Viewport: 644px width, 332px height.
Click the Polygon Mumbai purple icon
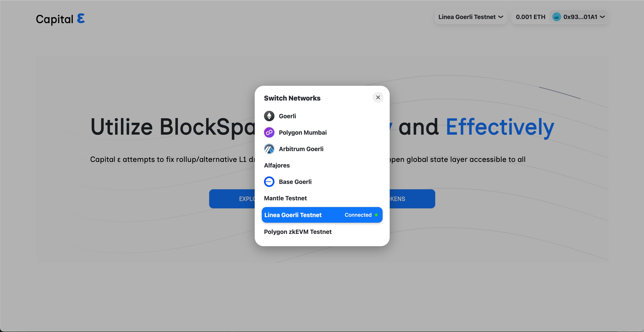(x=269, y=132)
